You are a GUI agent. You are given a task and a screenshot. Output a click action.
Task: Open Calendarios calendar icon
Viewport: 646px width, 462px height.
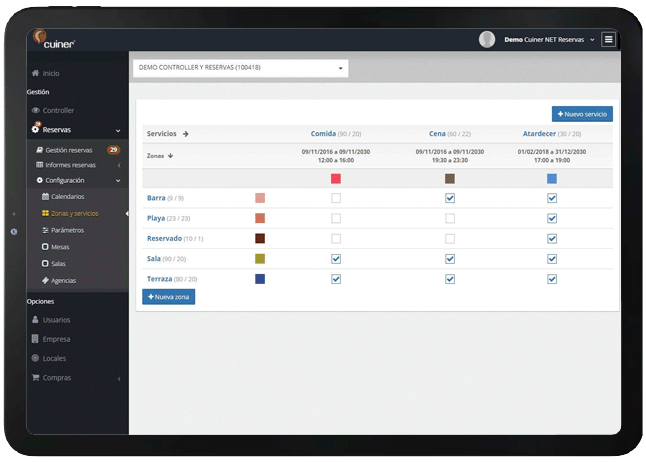point(45,196)
